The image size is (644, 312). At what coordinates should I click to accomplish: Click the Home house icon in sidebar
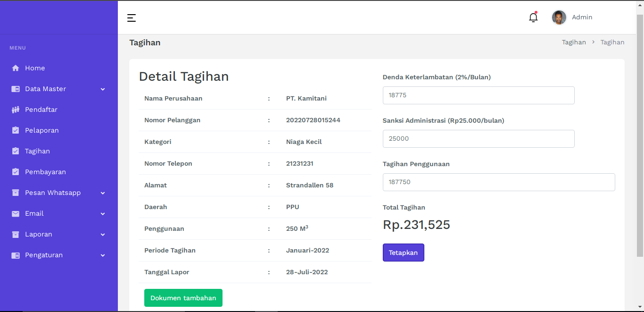pos(16,68)
